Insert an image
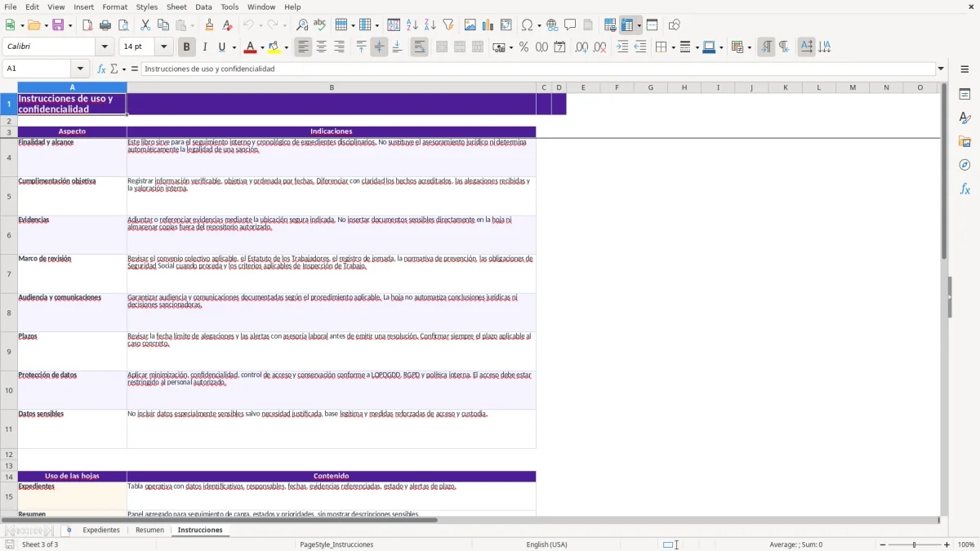The image size is (980, 551). point(470,25)
